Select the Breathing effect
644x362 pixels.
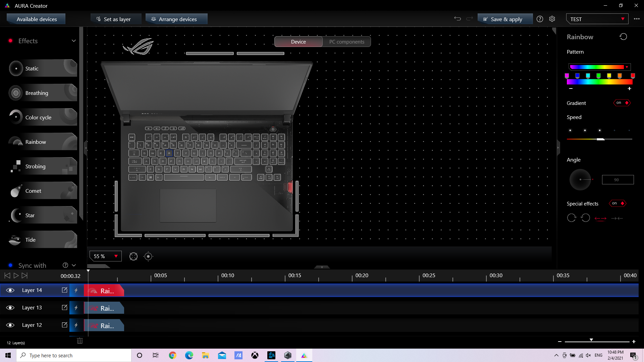pyautogui.click(x=43, y=93)
